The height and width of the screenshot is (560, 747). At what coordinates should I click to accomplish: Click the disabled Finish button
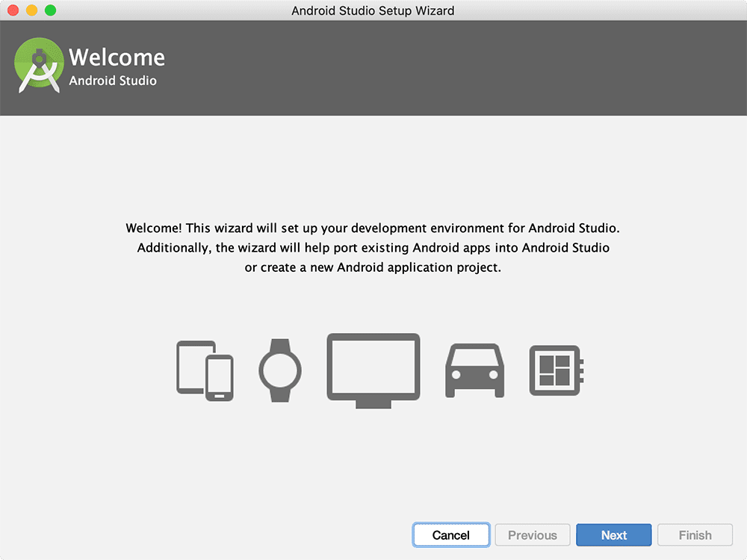pos(695,535)
